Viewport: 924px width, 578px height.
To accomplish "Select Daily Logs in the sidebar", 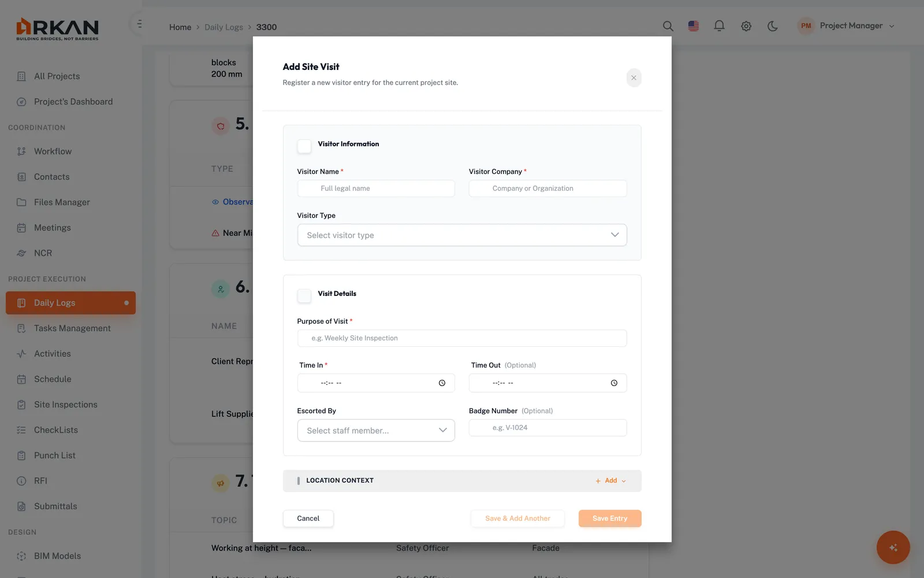I will pyautogui.click(x=70, y=303).
